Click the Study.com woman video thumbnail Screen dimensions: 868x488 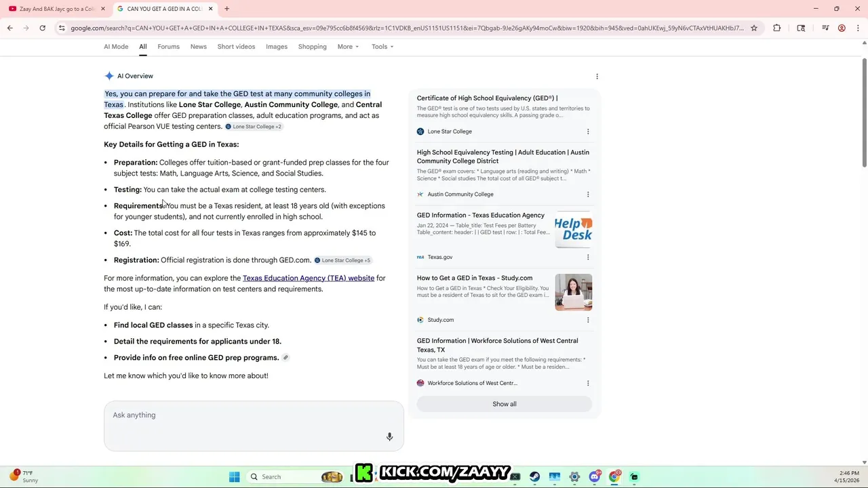(x=574, y=292)
